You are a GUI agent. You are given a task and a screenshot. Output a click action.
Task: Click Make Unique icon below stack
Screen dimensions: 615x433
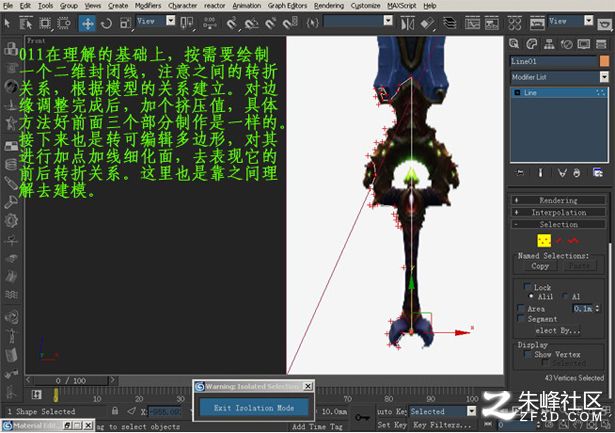(562, 173)
